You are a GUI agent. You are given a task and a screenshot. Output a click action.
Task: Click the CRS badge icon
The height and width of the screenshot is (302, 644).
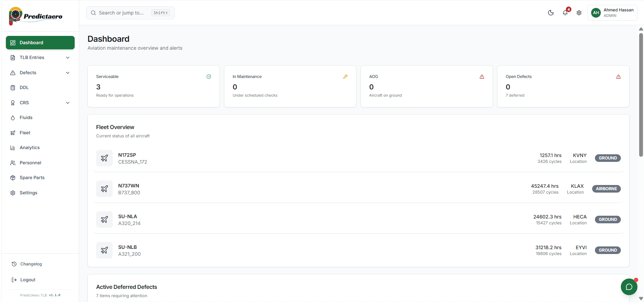[x=13, y=103]
